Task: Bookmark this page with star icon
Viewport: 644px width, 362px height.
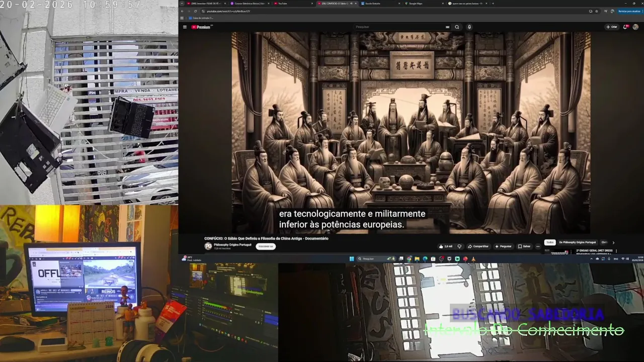Action: pyautogui.click(x=598, y=11)
